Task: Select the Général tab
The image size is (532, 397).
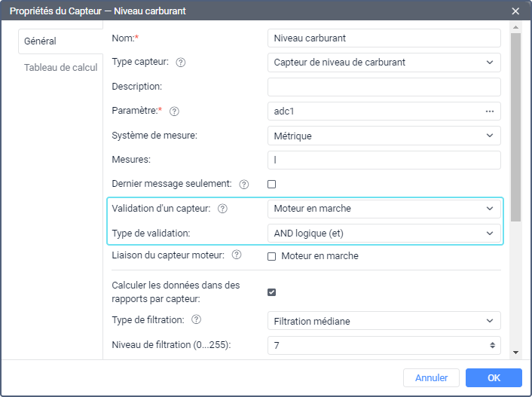Action: coord(41,41)
